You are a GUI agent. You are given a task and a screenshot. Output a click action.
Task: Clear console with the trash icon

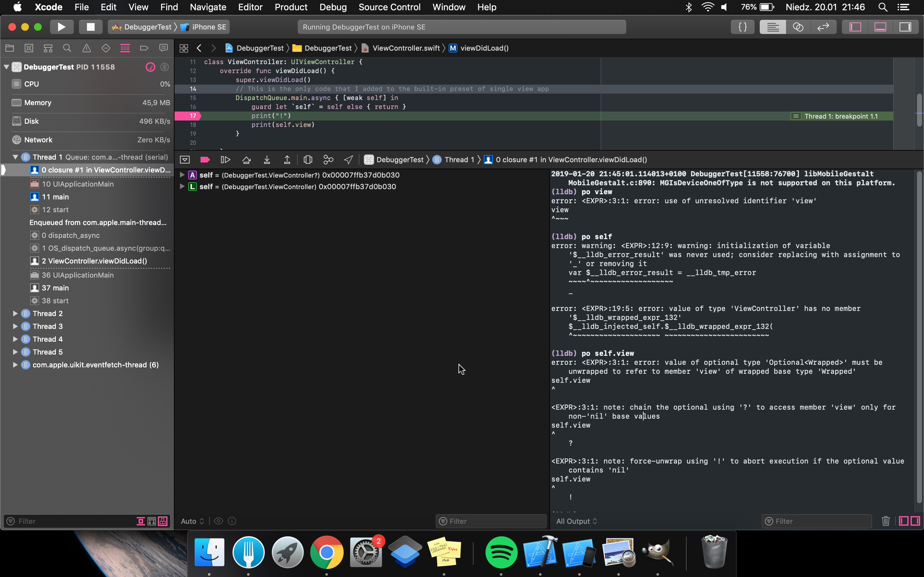point(886,521)
